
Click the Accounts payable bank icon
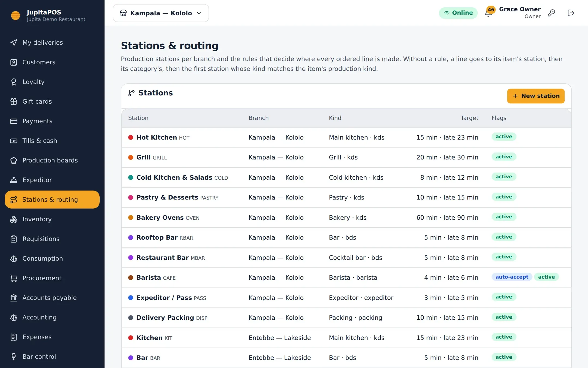(x=14, y=298)
